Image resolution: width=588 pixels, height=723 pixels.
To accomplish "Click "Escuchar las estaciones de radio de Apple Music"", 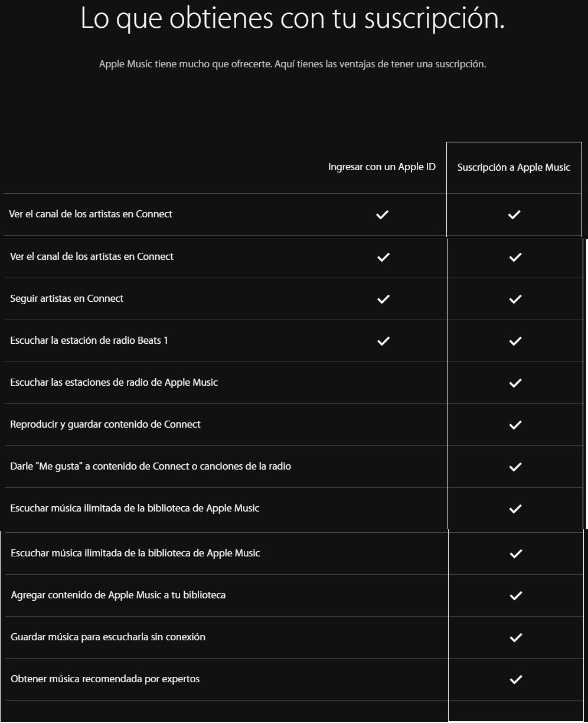I will (x=114, y=382).
